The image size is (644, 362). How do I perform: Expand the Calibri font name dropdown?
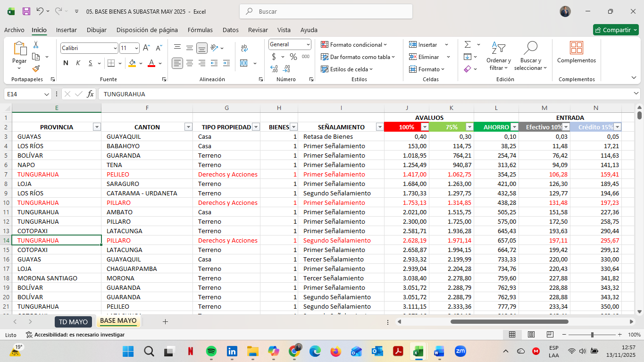[115, 48]
